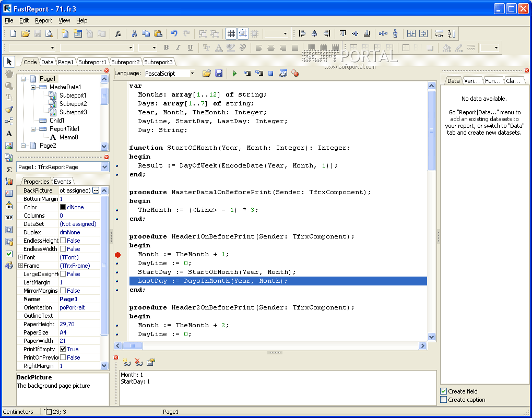Image resolution: width=532 pixels, height=418 pixels.
Task: Click the Color property black swatch
Action: [63, 207]
